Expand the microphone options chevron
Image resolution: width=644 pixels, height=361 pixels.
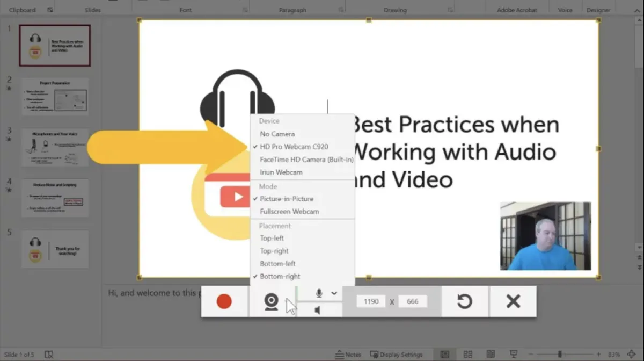(334, 293)
